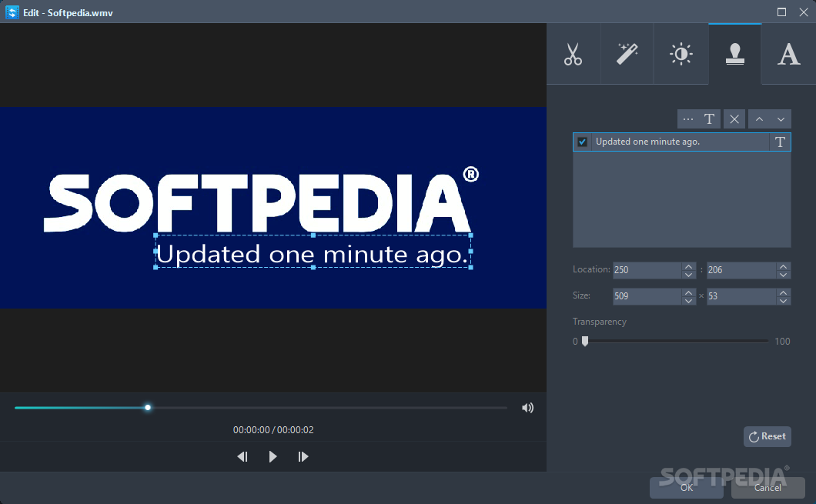Viewport: 816px width, 504px height.
Task: Click the Reset button
Action: point(767,436)
